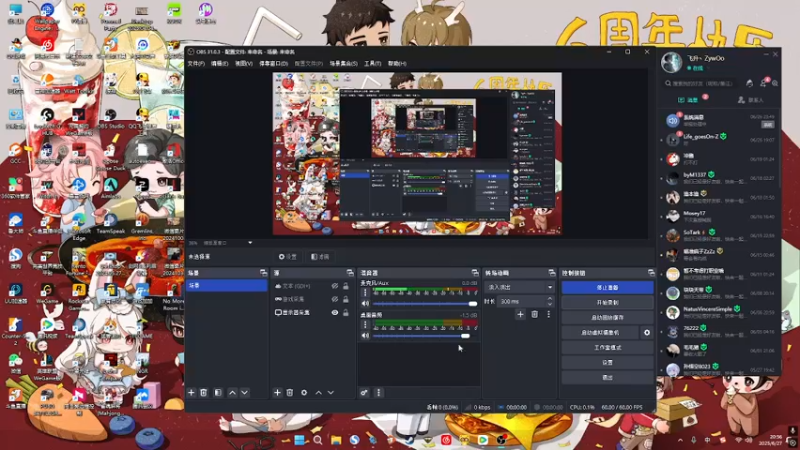This screenshot has width=800, height=450.
Task: Open the 文件(F) menu
Action: click(x=196, y=64)
